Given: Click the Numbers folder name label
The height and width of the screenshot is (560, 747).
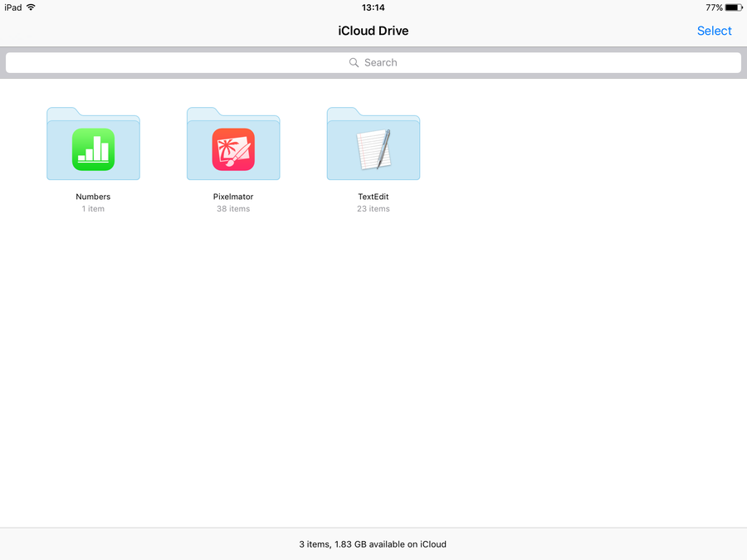Looking at the screenshot, I should coord(93,197).
